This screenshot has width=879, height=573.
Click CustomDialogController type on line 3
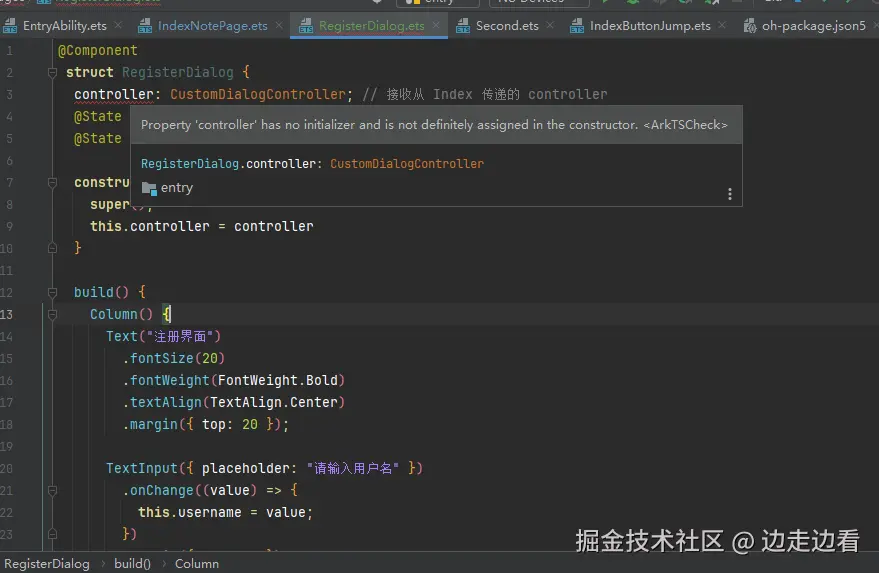(258, 94)
